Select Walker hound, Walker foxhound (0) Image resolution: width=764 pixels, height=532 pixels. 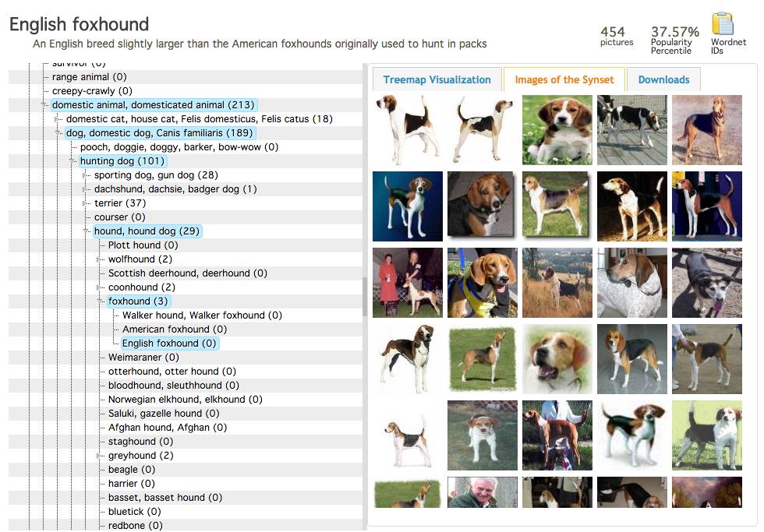click(x=202, y=315)
